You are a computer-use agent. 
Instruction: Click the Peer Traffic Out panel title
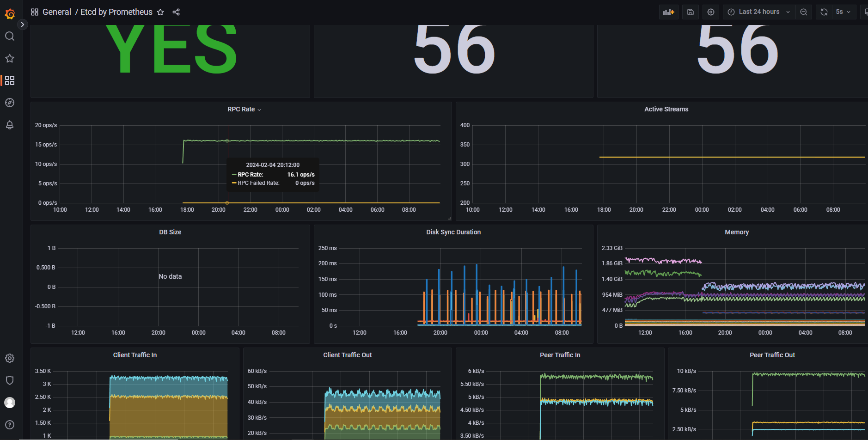click(x=772, y=355)
